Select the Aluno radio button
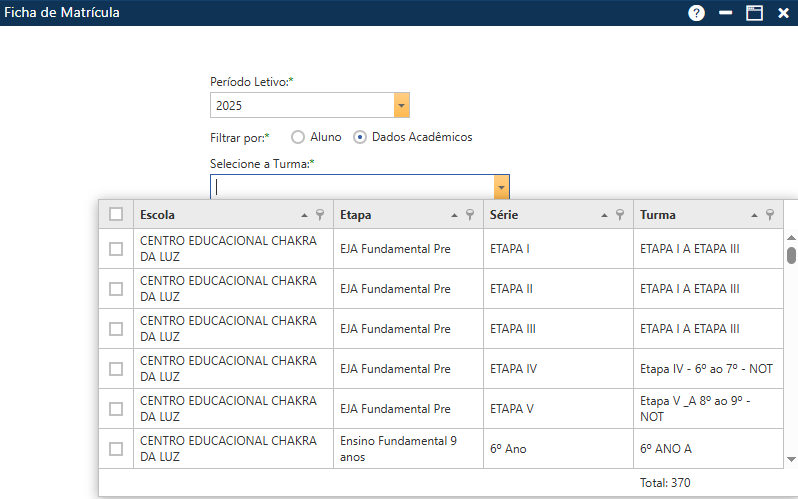This screenshot has width=798, height=499. (x=298, y=137)
